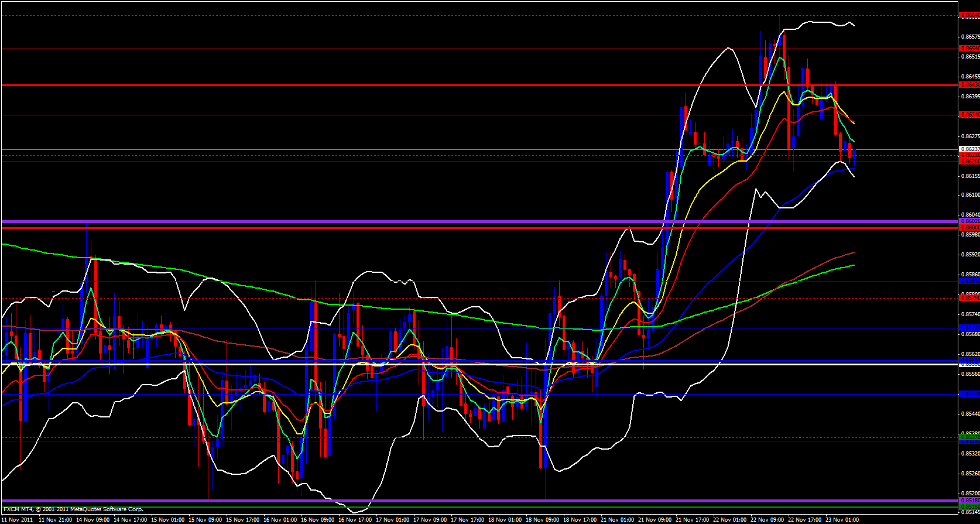This screenshot has width=980, height=524.
Task: Select the purple 0.8518 price label
Action: pyautogui.click(x=969, y=501)
